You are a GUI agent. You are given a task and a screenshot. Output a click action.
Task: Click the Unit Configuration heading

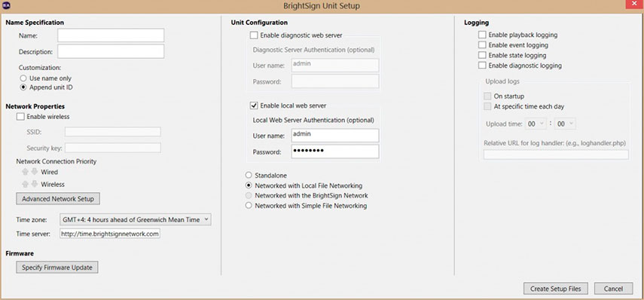point(259,23)
